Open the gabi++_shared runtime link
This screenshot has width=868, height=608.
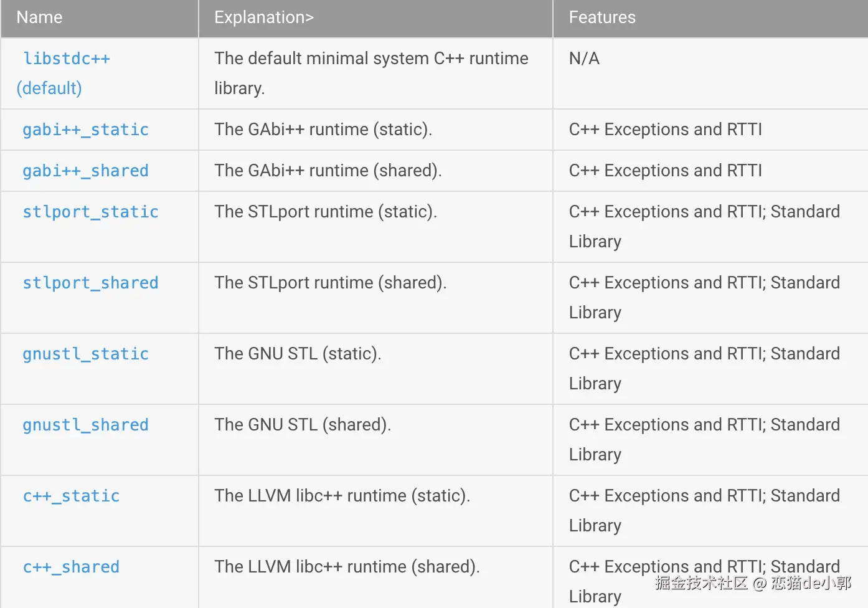pos(85,171)
